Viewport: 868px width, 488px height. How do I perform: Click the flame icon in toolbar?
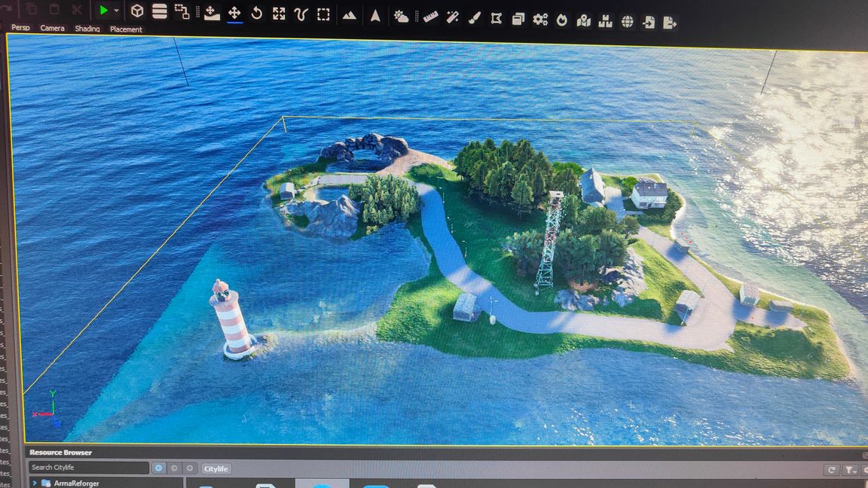coord(561,20)
